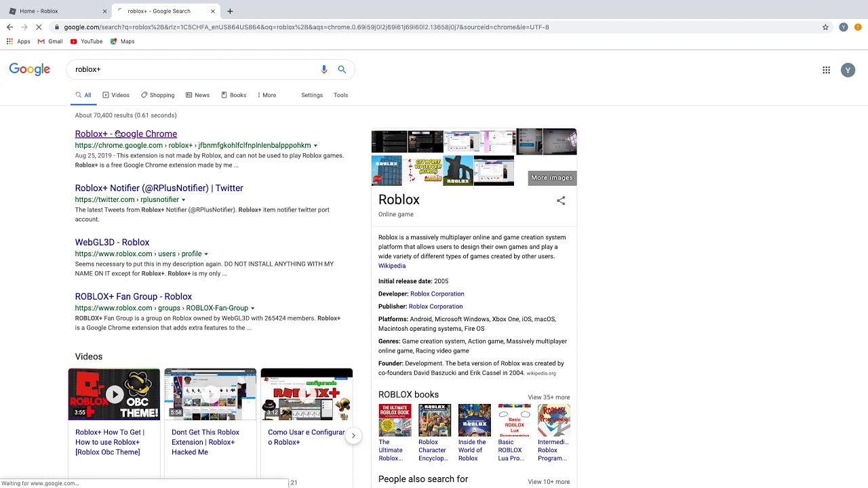Select the News results tab
The height and width of the screenshot is (488, 868).
click(197, 95)
